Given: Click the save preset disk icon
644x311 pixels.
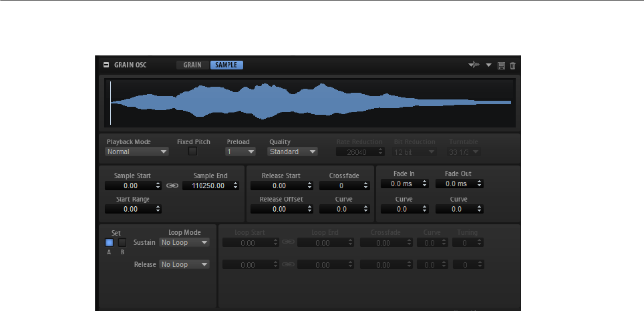Looking at the screenshot, I should (x=501, y=65).
